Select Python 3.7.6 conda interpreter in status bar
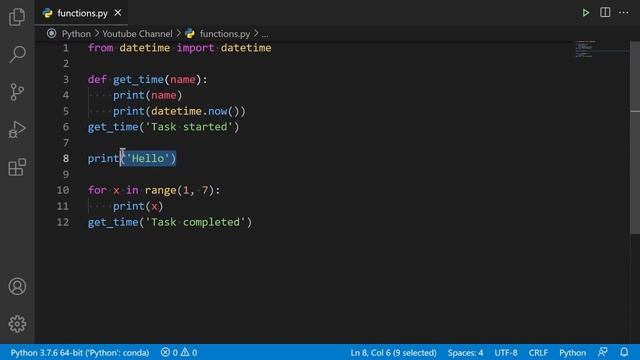 (80, 352)
